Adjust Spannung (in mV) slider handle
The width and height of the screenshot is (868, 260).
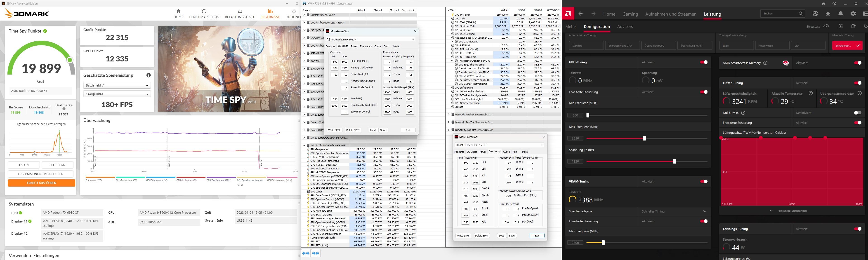[674, 162]
